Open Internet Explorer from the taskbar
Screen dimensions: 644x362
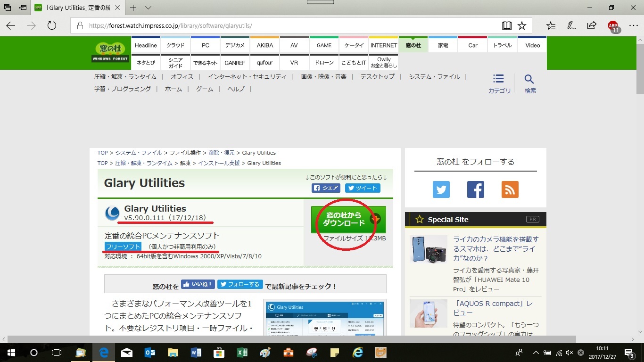coord(358,353)
